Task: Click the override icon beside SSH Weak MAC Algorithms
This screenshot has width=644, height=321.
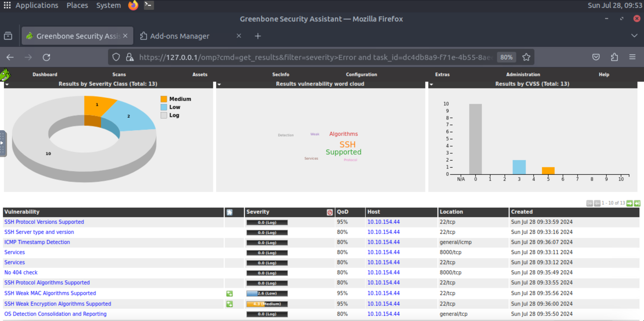Action: tap(229, 293)
